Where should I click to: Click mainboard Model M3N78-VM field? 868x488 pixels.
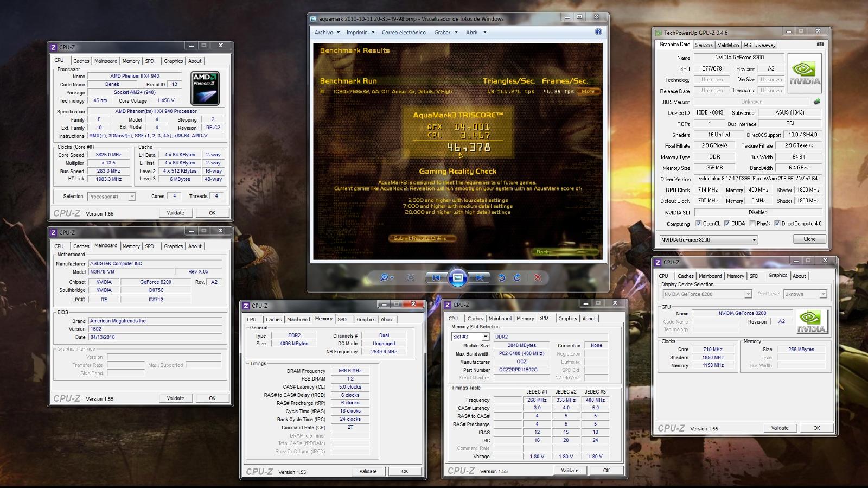pyautogui.click(x=130, y=271)
